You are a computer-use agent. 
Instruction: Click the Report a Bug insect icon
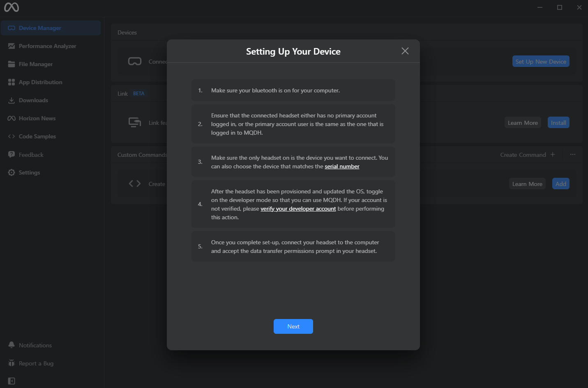tap(12, 363)
